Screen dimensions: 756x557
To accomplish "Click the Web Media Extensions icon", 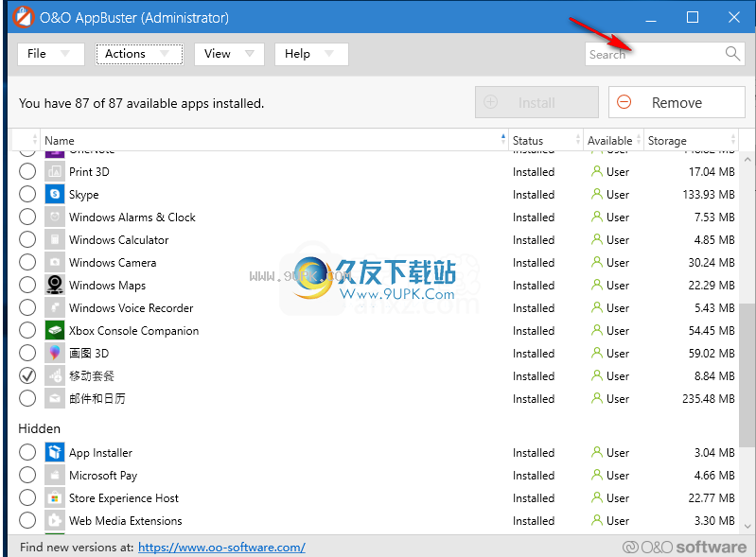I will 55,520.
